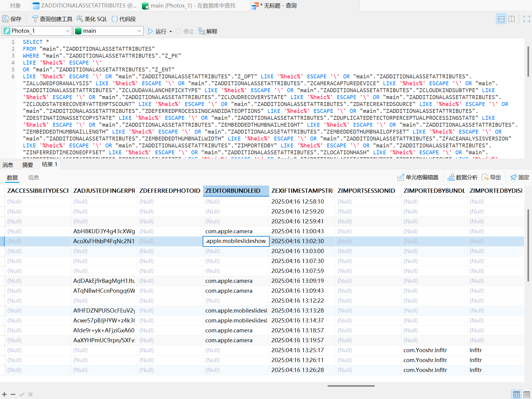This screenshot has height=399, width=532.
Task: Show the 摘要 summary tab
Action: 28,165
